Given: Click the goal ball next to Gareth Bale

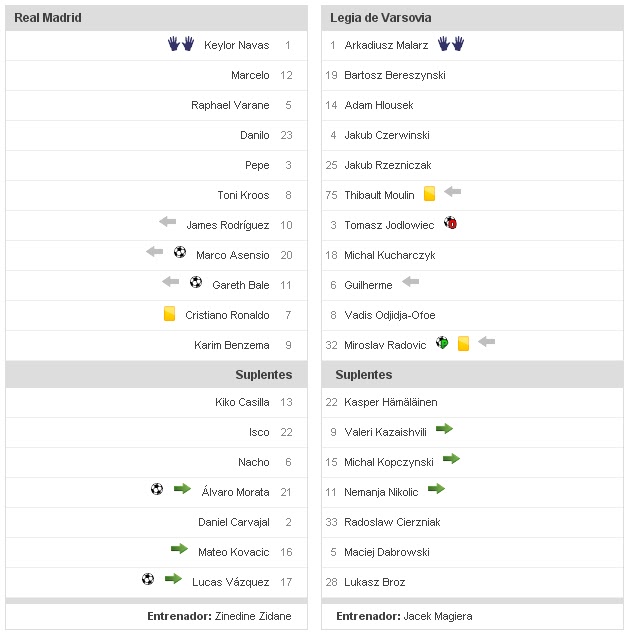Looking at the screenshot, I should point(196,283).
